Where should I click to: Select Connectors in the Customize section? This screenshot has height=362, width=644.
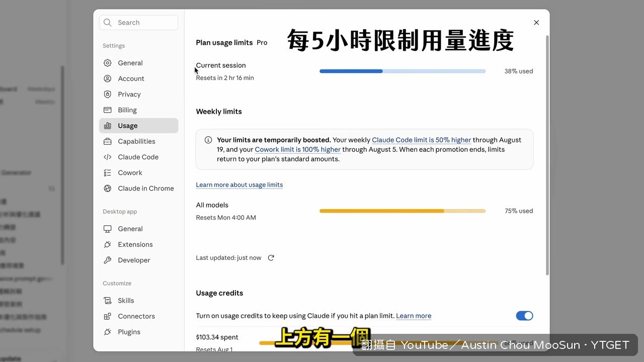(x=138, y=316)
